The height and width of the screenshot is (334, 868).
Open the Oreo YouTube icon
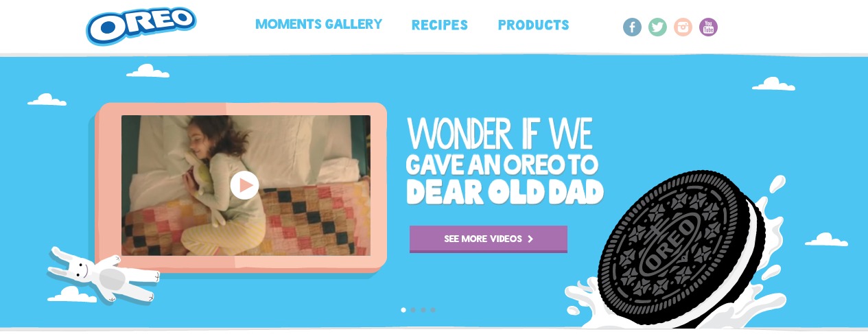[708, 27]
